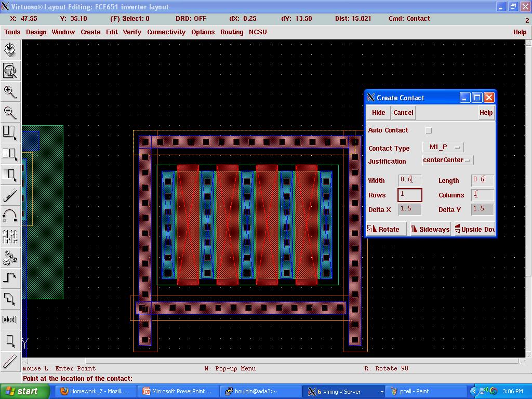Click the Undo arc icon
Image resolution: width=532 pixels, height=399 pixels.
tap(10, 216)
